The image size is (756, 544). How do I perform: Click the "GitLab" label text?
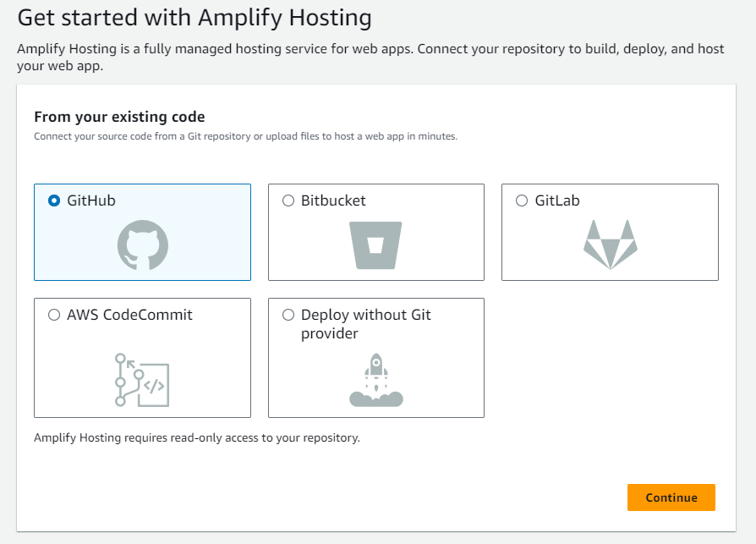557,201
